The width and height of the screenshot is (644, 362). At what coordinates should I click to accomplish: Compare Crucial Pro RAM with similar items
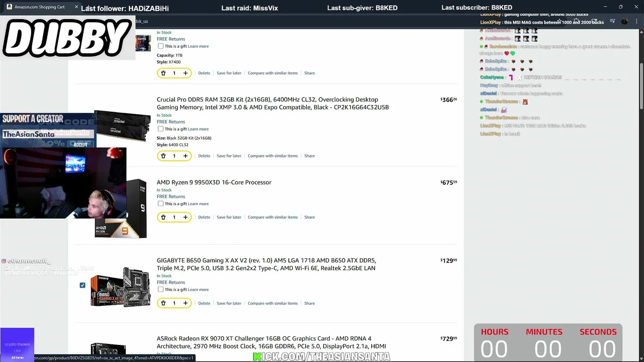[273, 156]
